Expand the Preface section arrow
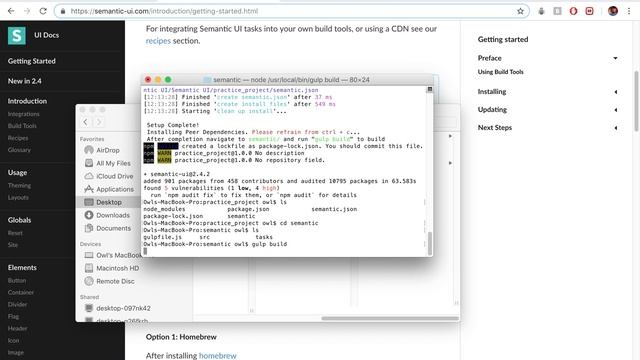The width and height of the screenshot is (640, 360). pos(615,58)
